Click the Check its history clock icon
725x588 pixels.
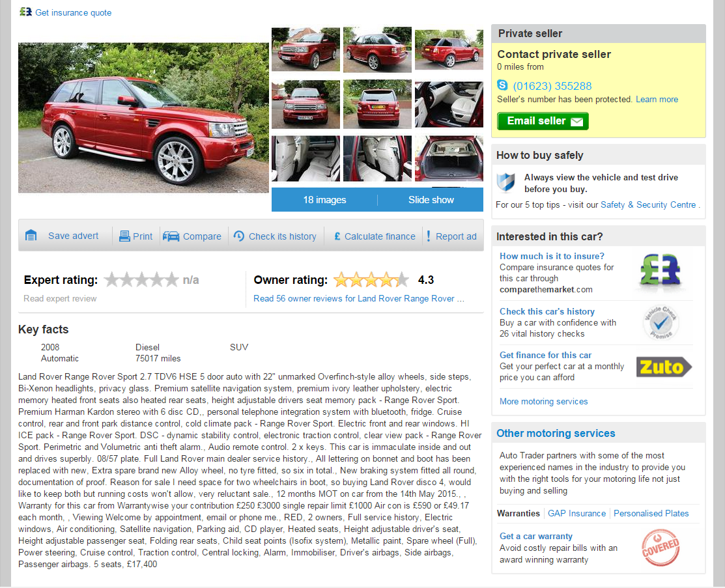[239, 236]
